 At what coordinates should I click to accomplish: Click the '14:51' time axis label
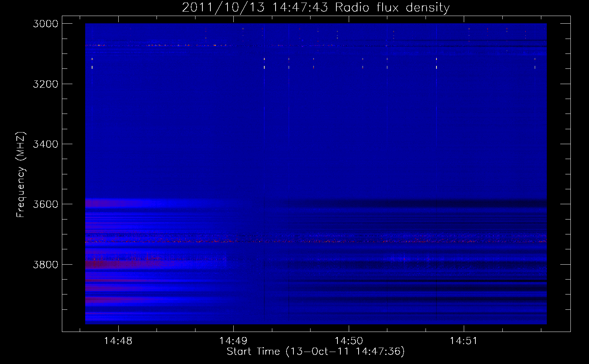coord(464,341)
